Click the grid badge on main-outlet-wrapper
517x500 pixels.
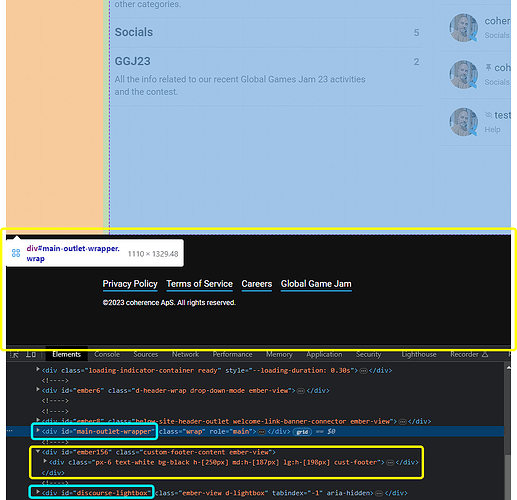coord(302,432)
